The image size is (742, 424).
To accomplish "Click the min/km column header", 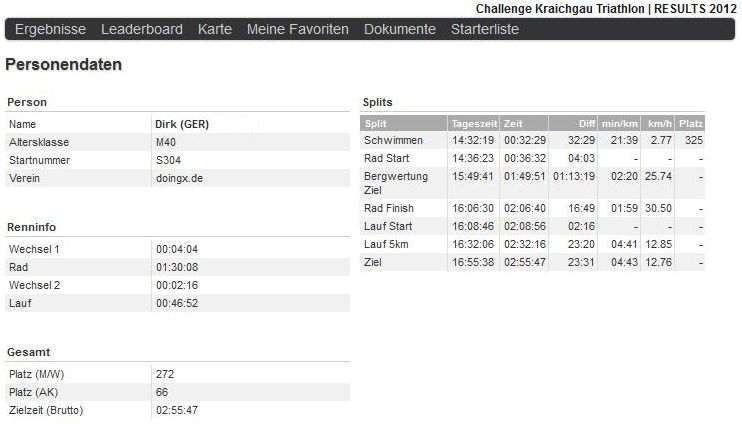I will pyautogui.click(x=619, y=123).
